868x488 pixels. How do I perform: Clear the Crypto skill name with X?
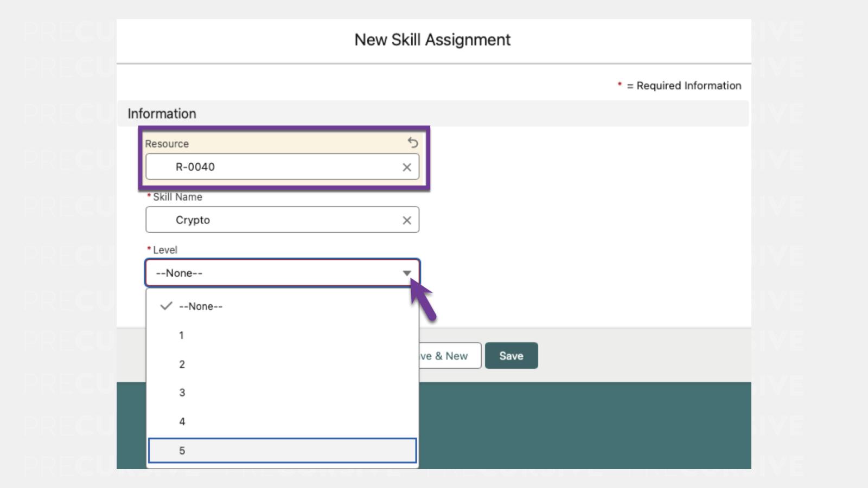tap(406, 220)
